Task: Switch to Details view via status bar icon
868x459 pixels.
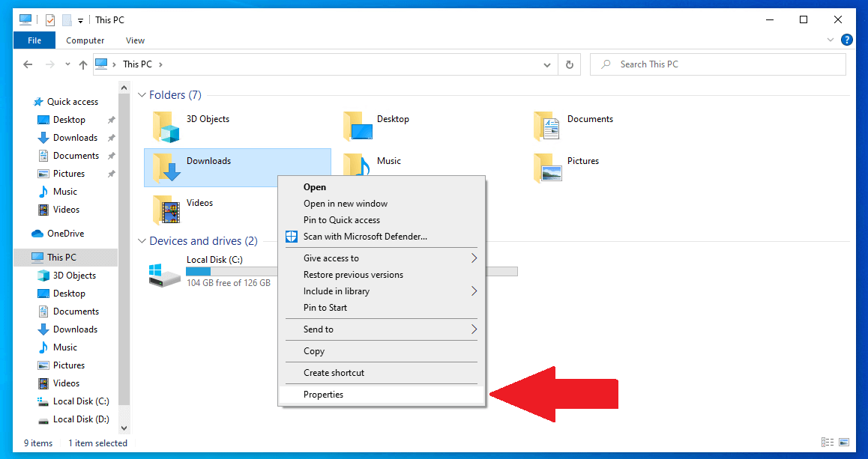Action: [x=828, y=443]
